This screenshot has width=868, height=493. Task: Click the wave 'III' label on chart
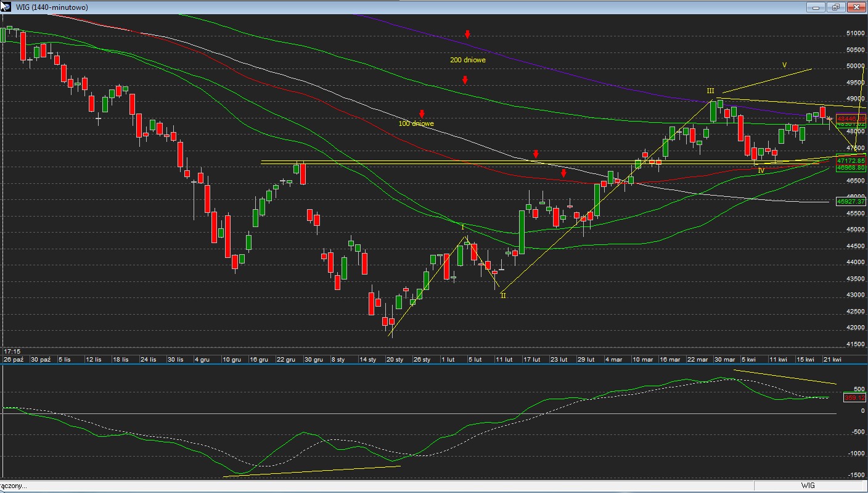point(710,91)
